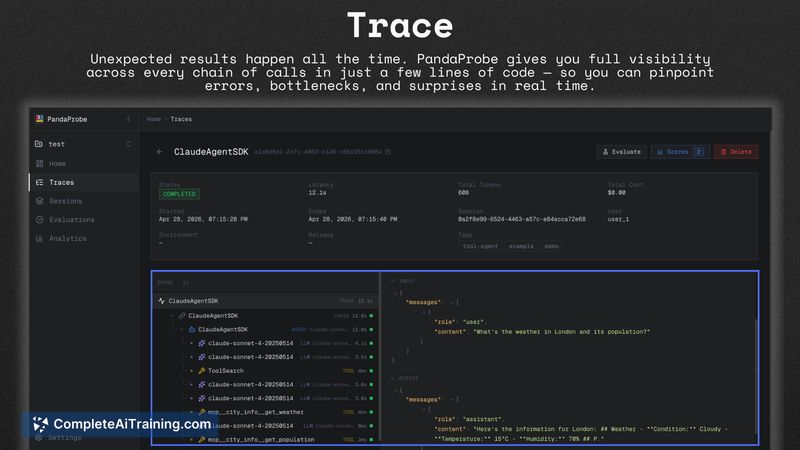Open Traces in the sidebar

coord(84,182)
